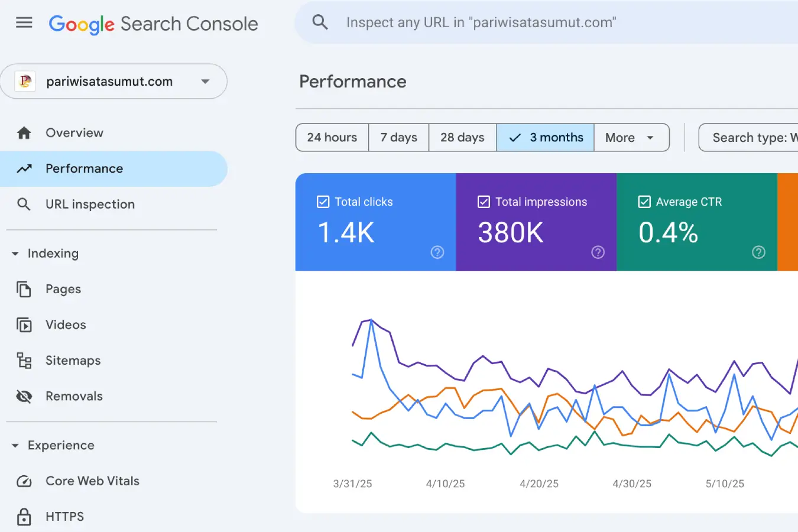Collapse the Experience section
Image resolution: width=798 pixels, height=532 pixels.
pos(14,445)
